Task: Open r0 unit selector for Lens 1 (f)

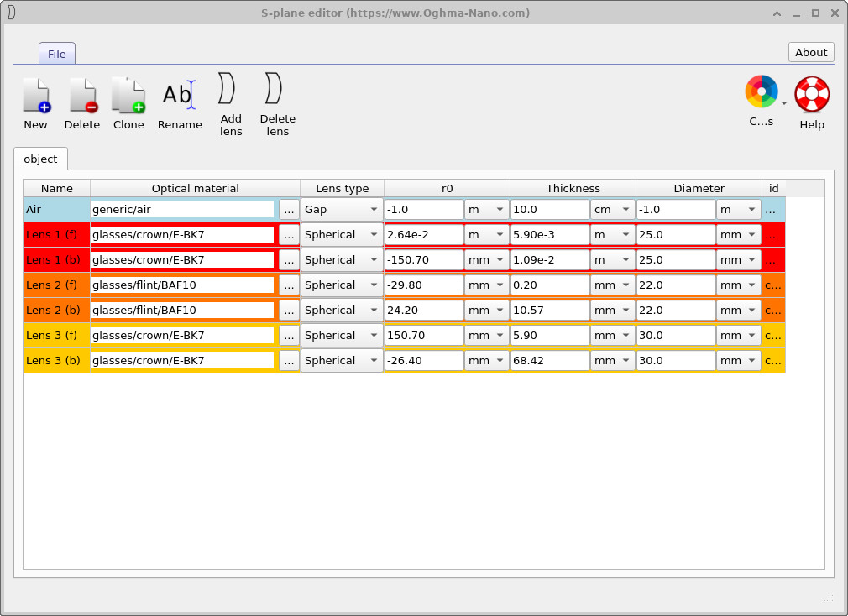Action: pos(487,234)
